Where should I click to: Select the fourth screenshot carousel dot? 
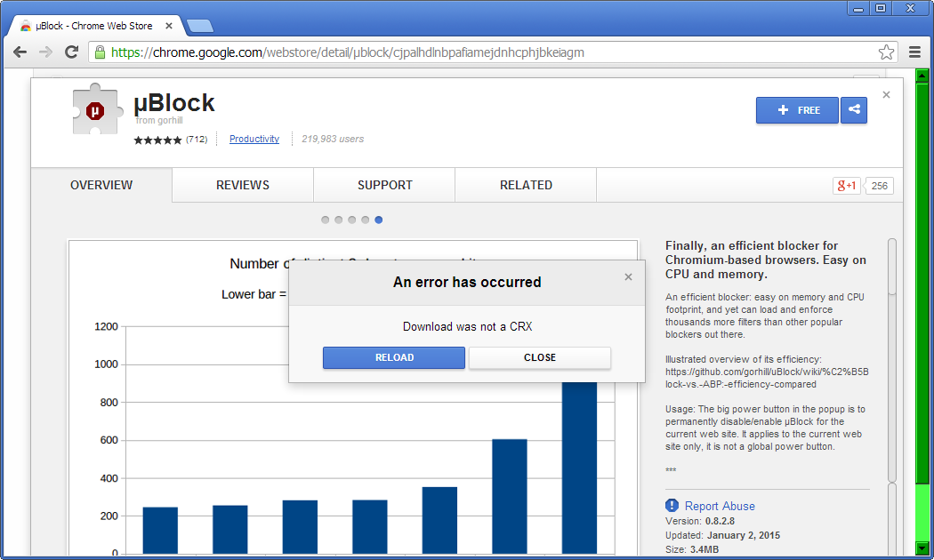[365, 220]
